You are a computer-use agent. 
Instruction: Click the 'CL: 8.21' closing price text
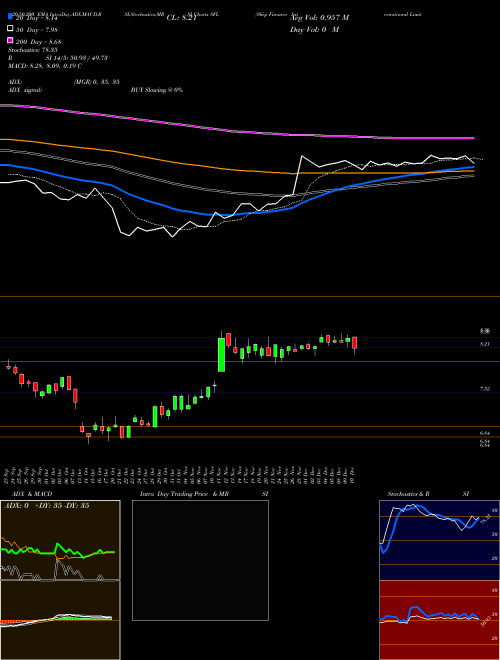[181, 18]
